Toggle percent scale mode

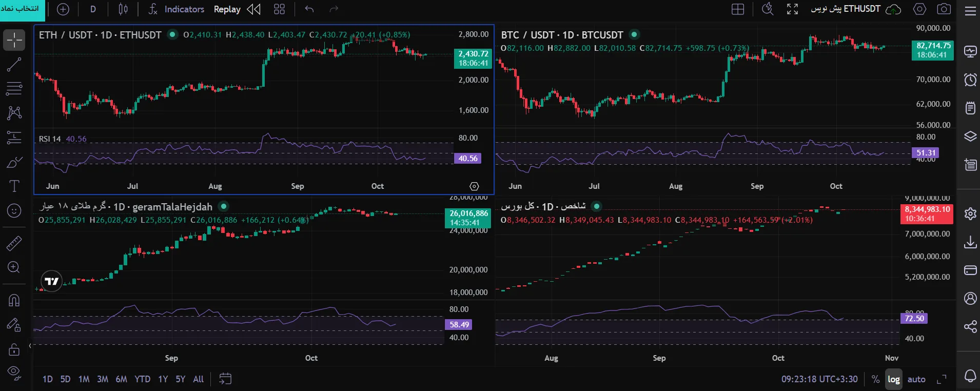pos(875,379)
